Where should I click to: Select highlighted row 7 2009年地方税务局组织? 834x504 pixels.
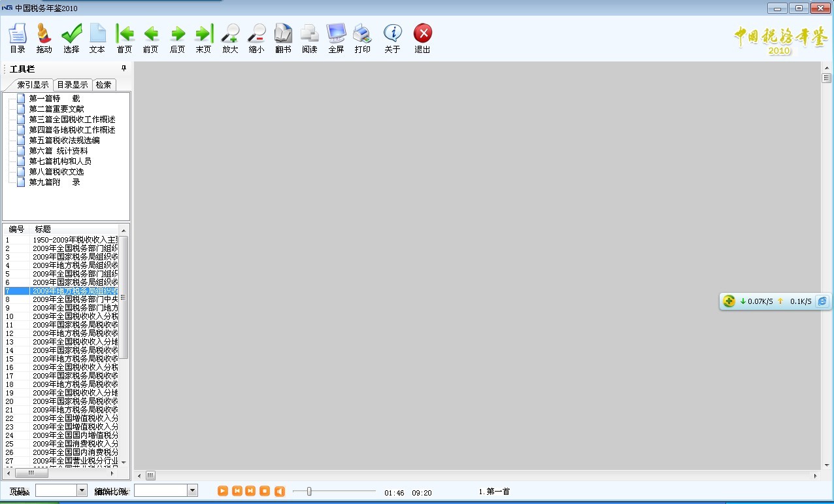pyautogui.click(x=61, y=291)
